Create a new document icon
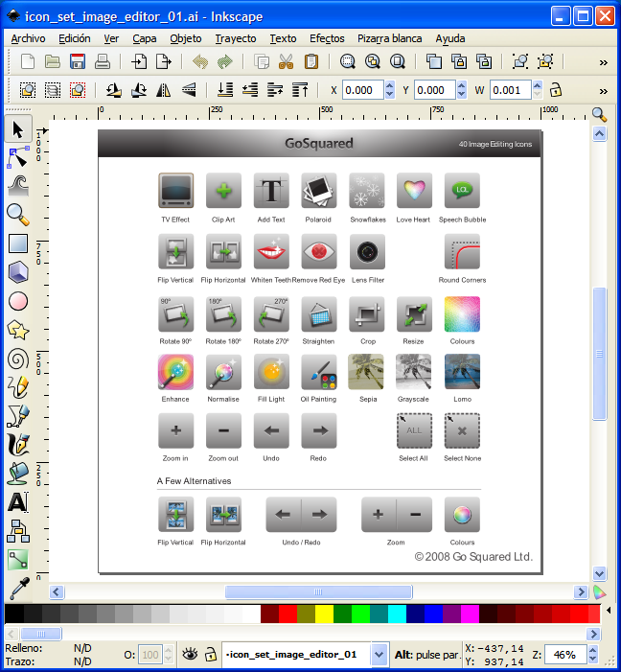This screenshot has width=621, height=672. (28, 61)
